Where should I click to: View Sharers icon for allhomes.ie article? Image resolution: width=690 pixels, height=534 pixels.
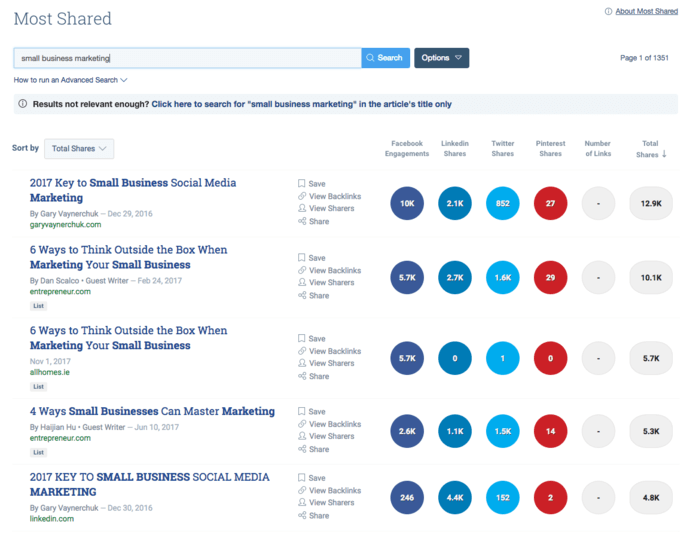[302, 363]
